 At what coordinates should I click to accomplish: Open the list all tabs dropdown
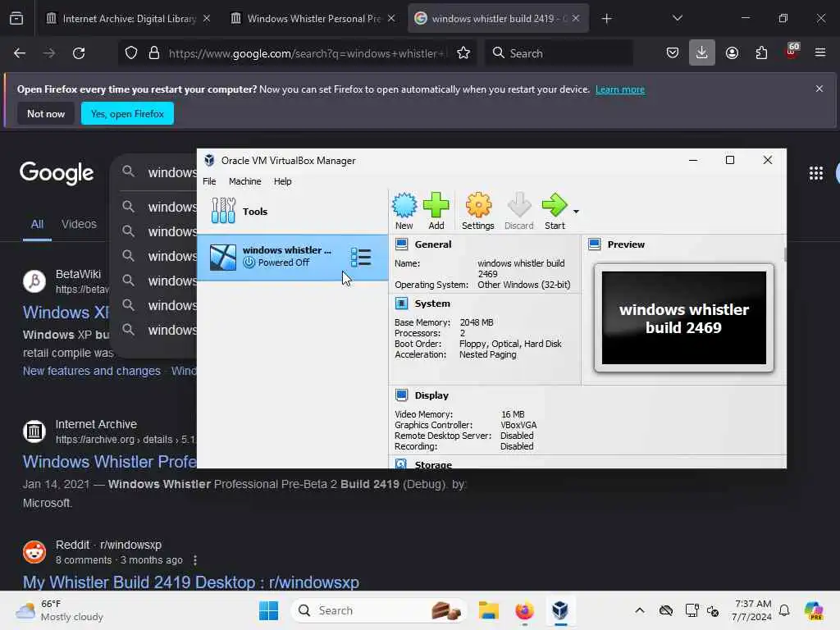677,18
